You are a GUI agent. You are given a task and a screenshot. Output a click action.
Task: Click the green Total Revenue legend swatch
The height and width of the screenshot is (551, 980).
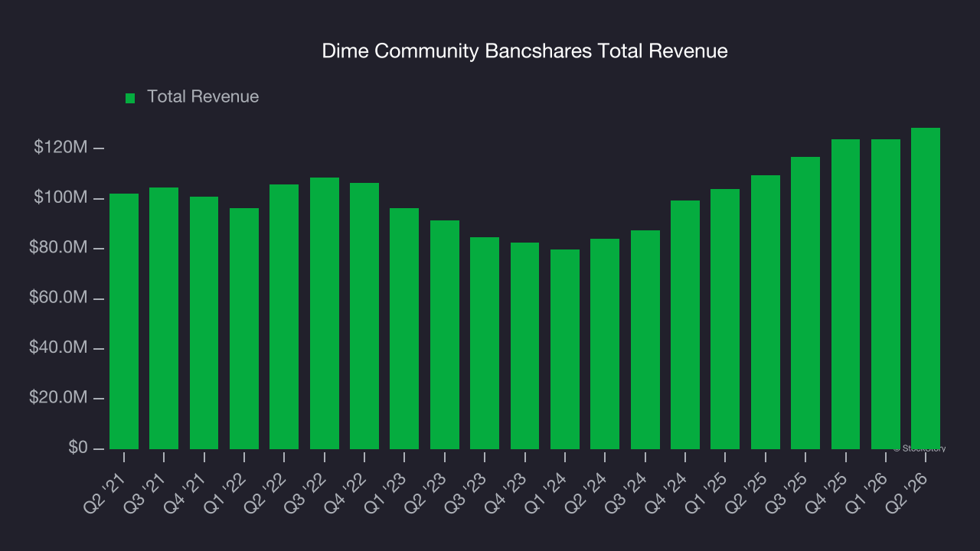(x=130, y=98)
